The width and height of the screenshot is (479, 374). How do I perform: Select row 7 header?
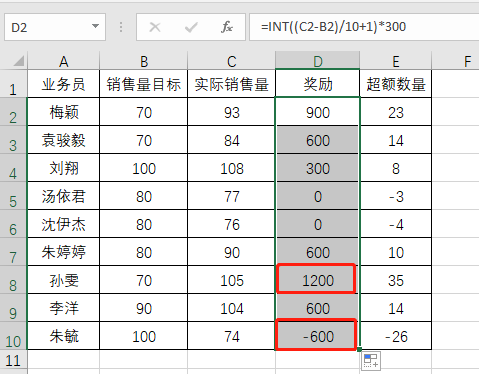tap(13, 252)
